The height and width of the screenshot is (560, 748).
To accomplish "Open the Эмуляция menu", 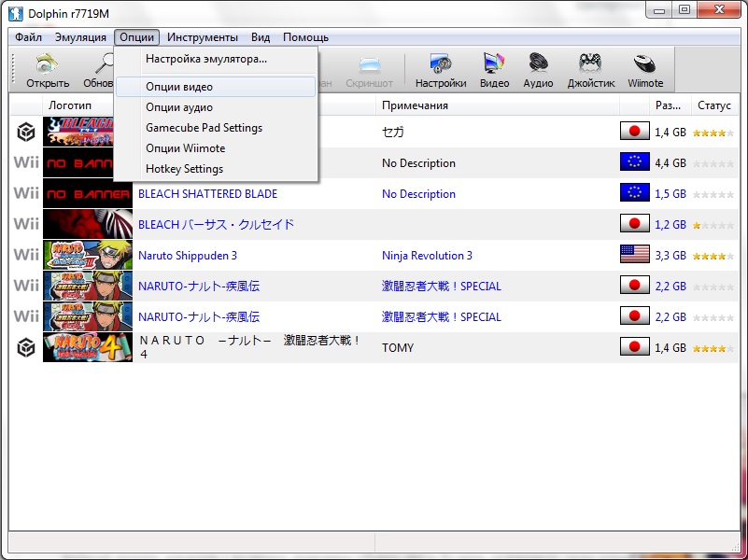I will [x=80, y=37].
